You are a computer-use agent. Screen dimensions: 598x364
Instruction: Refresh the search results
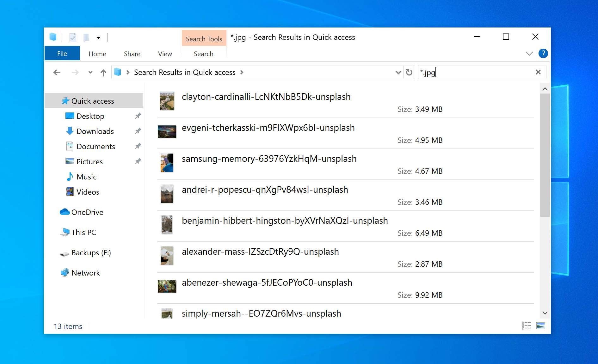point(409,72)
